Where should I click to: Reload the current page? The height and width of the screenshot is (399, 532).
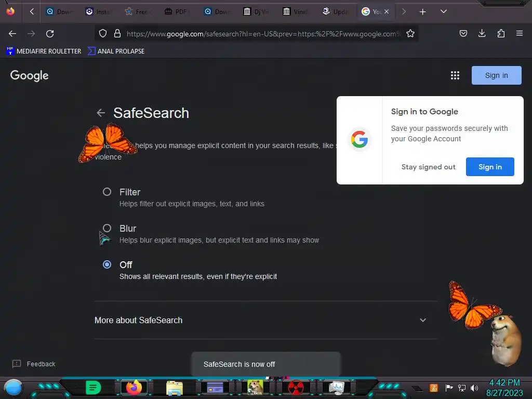click(50, 34)
